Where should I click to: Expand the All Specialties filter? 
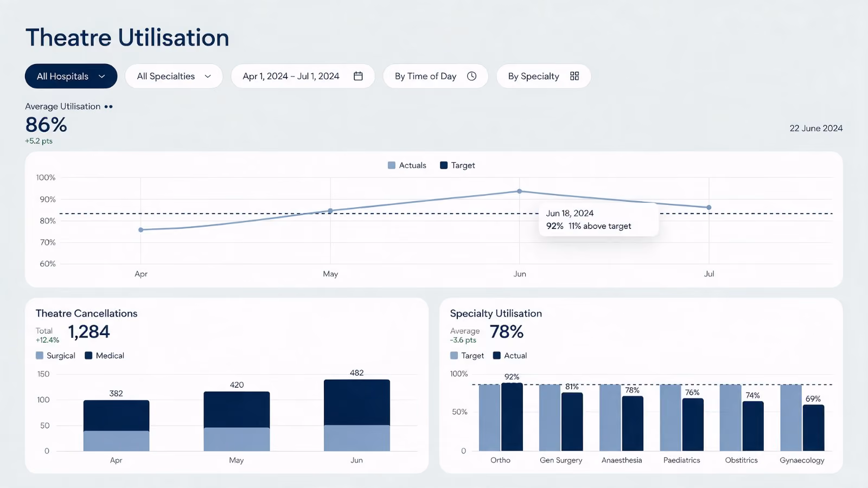(174, 76)
